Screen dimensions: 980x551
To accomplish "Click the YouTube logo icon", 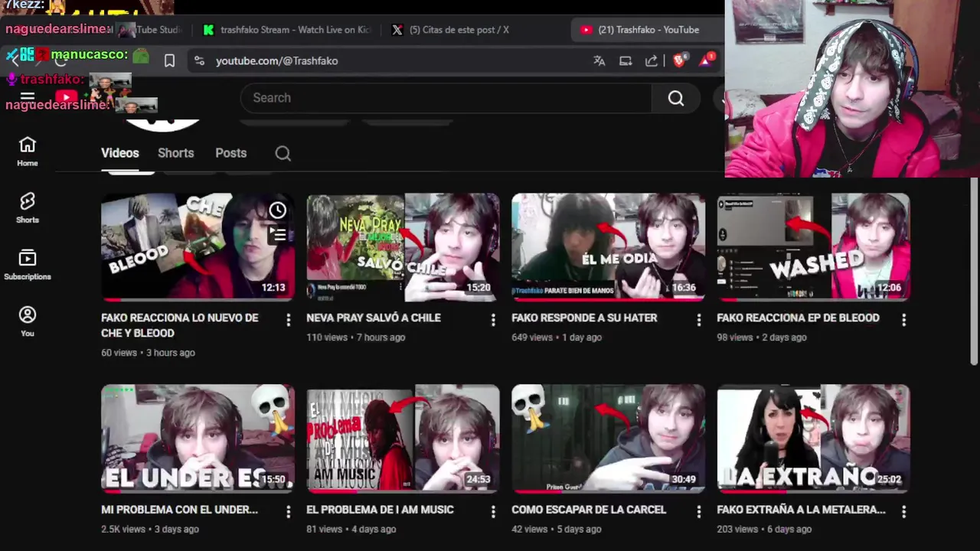I will (67, 97).
